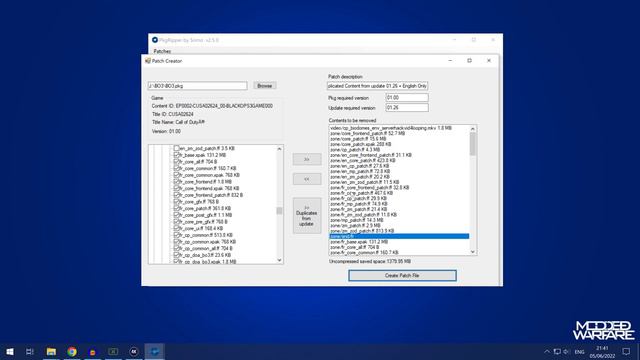
Task: Click the >> move-right button
Action: pyautogui.click(x=307, y=159)
